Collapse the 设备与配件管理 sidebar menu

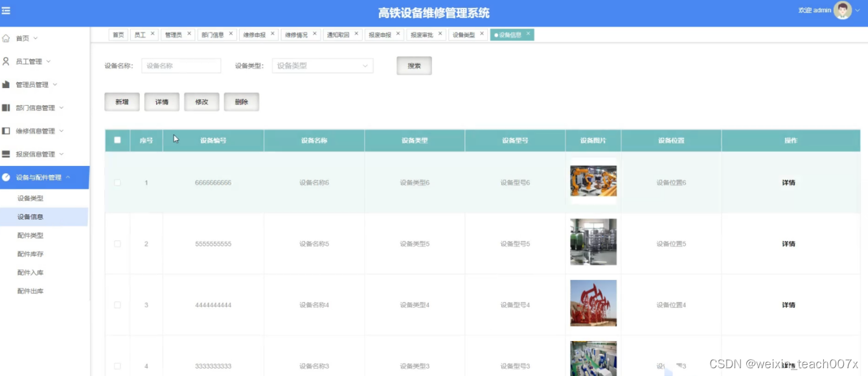[x=68, y=177]
